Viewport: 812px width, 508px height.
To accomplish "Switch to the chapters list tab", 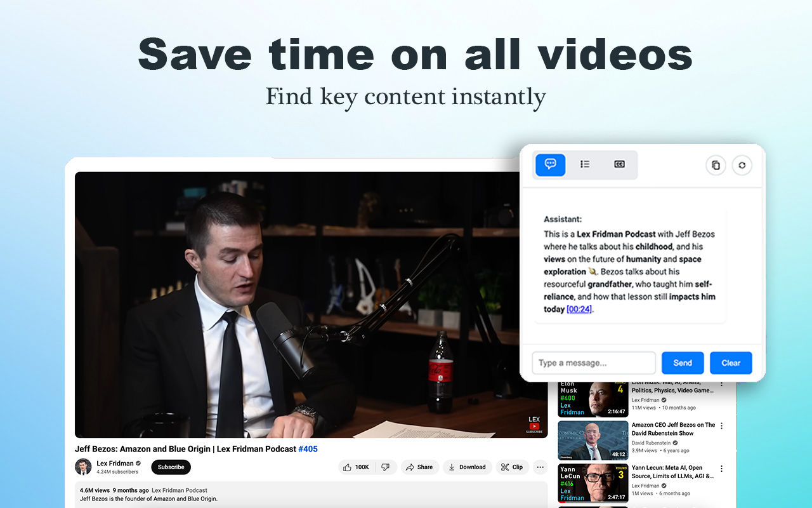I will pyautogui.click(x=584, y=164).
